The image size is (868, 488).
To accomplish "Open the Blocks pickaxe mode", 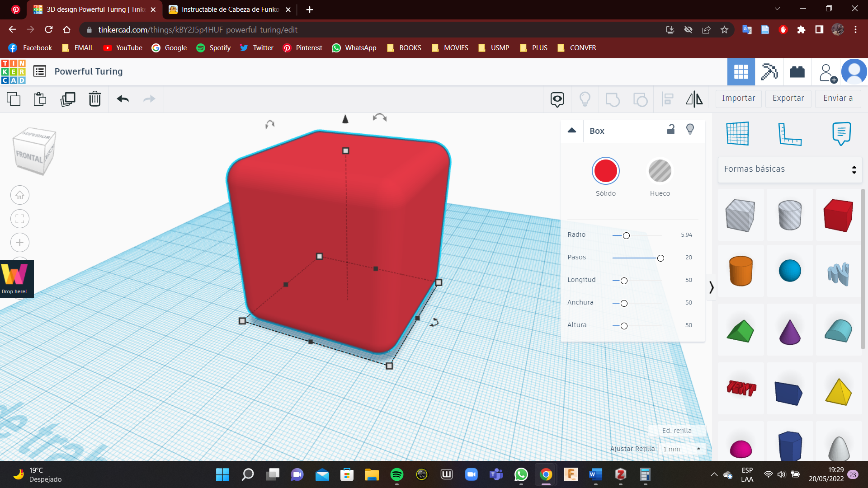I will tap(769, 72).
